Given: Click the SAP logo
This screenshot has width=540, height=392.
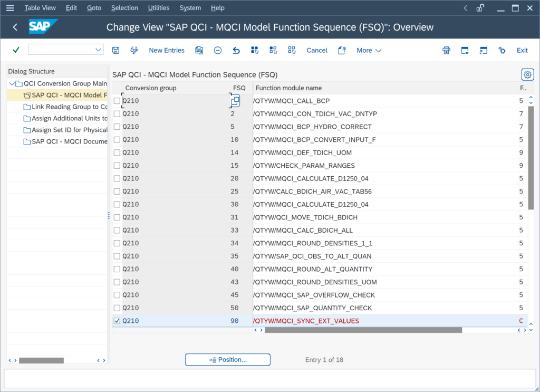Looking at the screenshot, I should click(43, 26).
